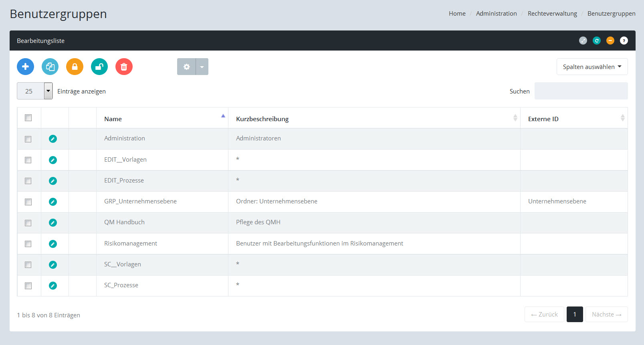The width and height of the screenshot is (644, 345).
Task: Click the blue add new group button
Action: pyautogui.click(x=25, y=67)
